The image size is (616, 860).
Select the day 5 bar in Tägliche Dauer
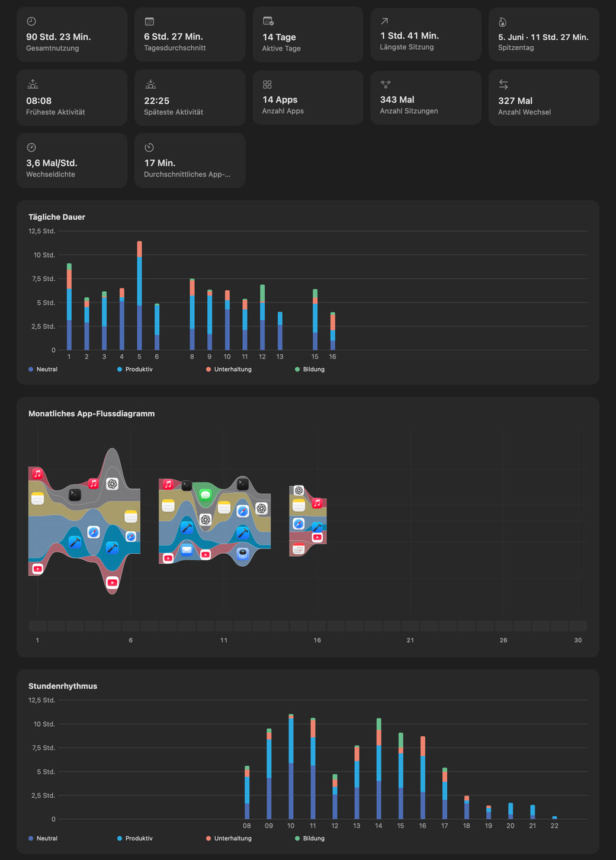pos(139,296)
